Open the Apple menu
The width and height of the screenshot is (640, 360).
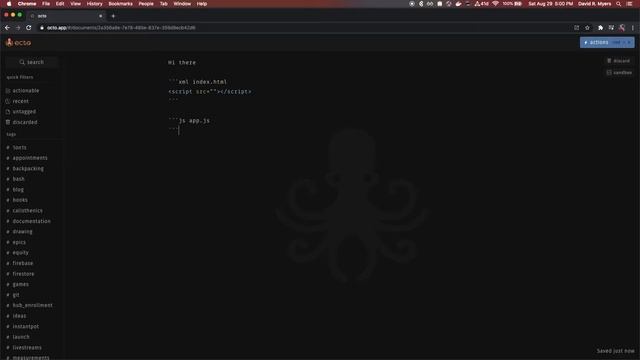9,4
